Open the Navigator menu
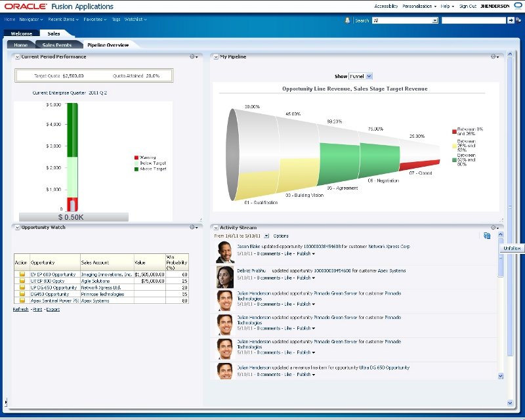Image resolution: width=525 pixels, height=420 pixels. 31,20
